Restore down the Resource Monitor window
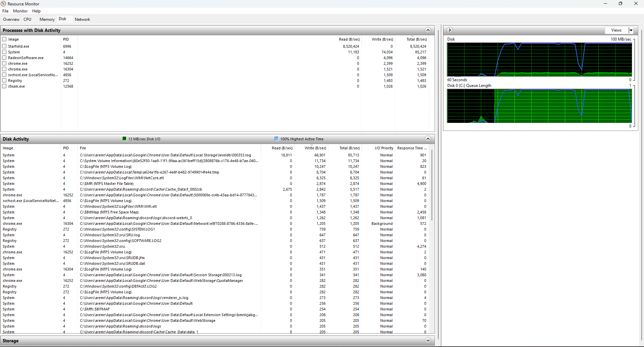This screenshot has width=644, height=347. click(620, 4)
